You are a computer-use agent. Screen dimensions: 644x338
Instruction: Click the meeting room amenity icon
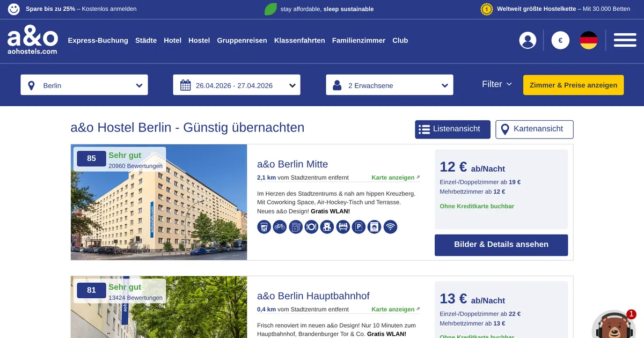[343, 227]
